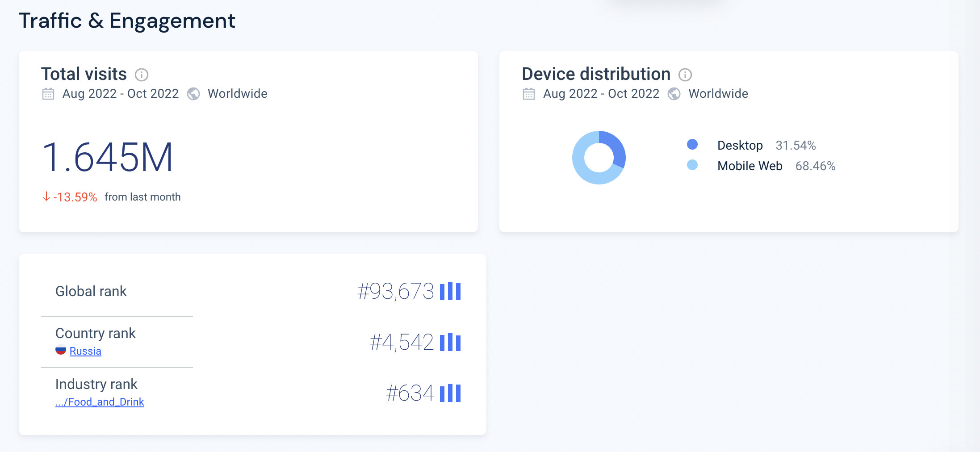Click the Device distribution info icon
Screen dimensions: 980x452
coord(685,75)
